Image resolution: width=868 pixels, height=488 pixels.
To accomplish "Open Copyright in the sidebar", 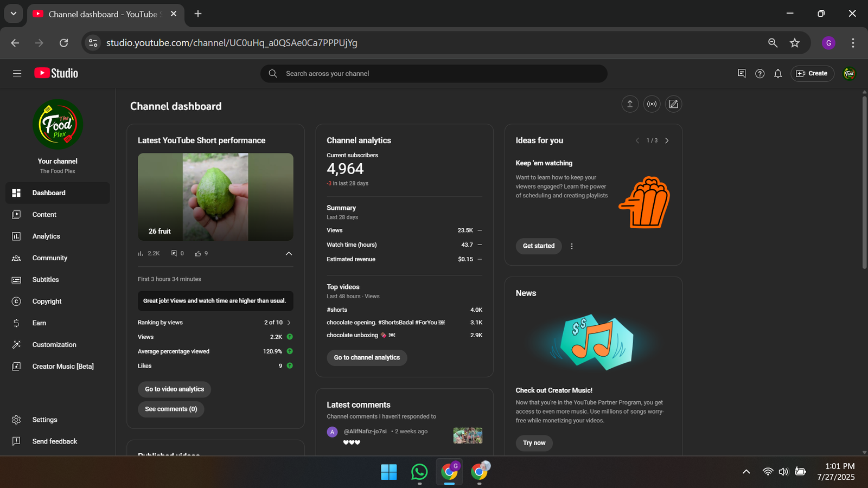I will tap(58, 301).
